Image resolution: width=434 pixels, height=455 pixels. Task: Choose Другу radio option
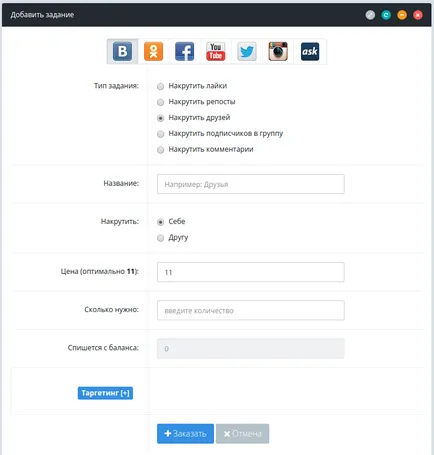[160, 238]
